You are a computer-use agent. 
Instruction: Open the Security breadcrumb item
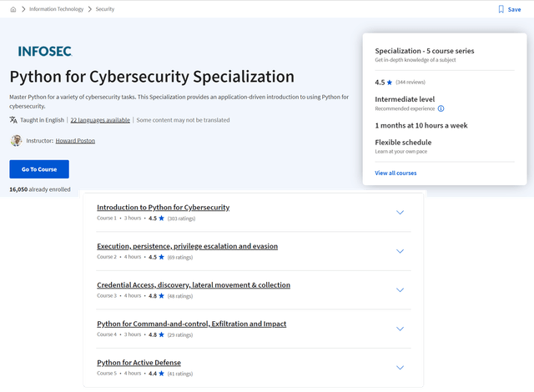click(x=105, y=9)
